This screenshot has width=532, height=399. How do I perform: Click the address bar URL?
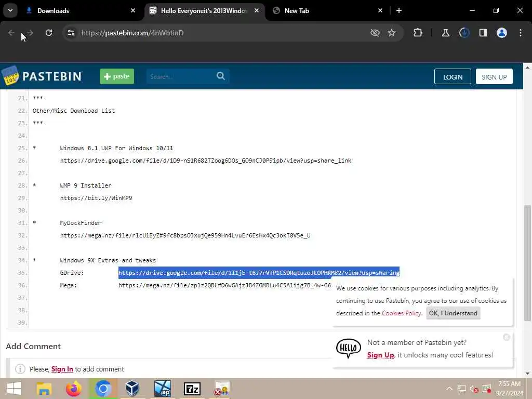click(132, 33)
